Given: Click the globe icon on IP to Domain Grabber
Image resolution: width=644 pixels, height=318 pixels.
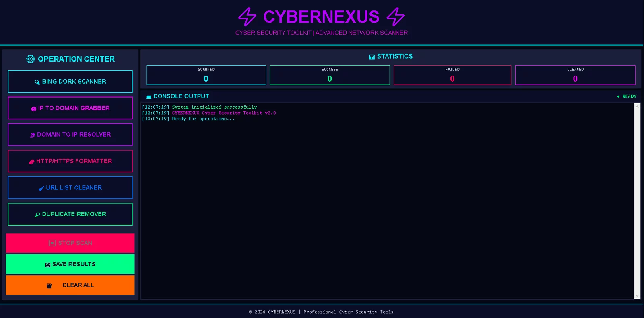Looking at the screenshot, I should (x=34, y=109).
